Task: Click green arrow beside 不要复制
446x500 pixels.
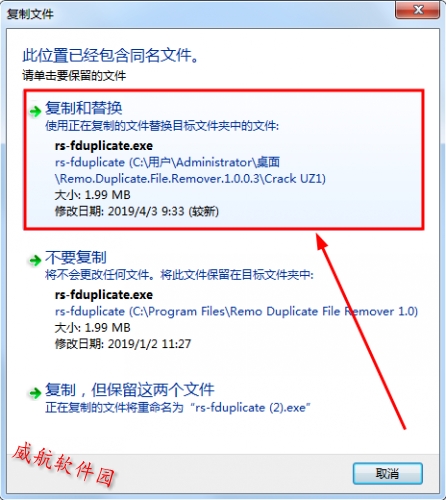Action: point(35,260)
